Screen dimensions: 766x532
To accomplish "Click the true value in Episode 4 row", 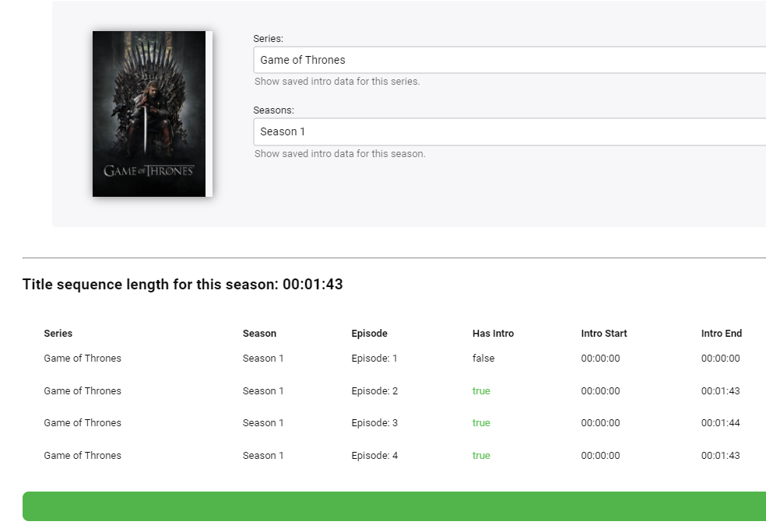I will point(481,455).
